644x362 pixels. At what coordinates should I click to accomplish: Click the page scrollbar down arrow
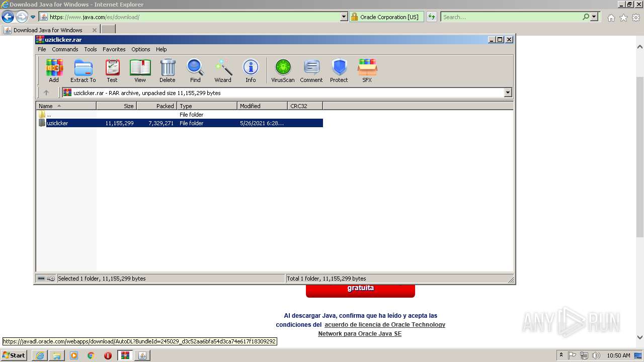(640, 337)
